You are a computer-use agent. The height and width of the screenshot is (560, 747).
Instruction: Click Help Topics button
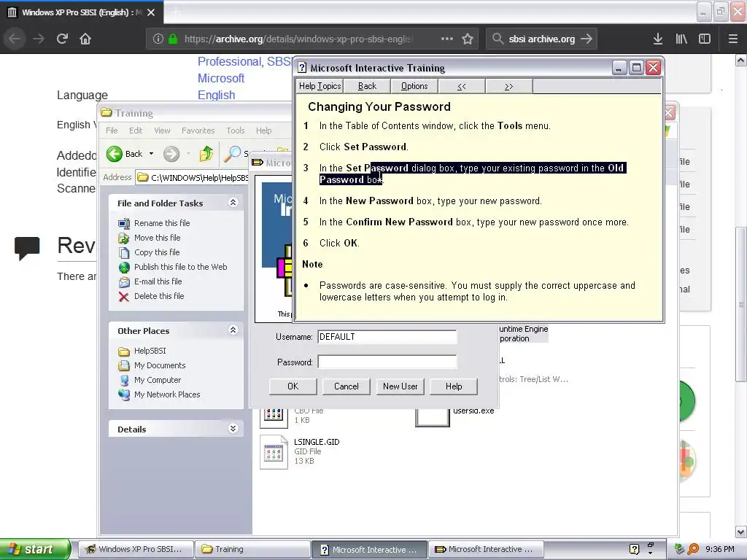coord(320,86)
